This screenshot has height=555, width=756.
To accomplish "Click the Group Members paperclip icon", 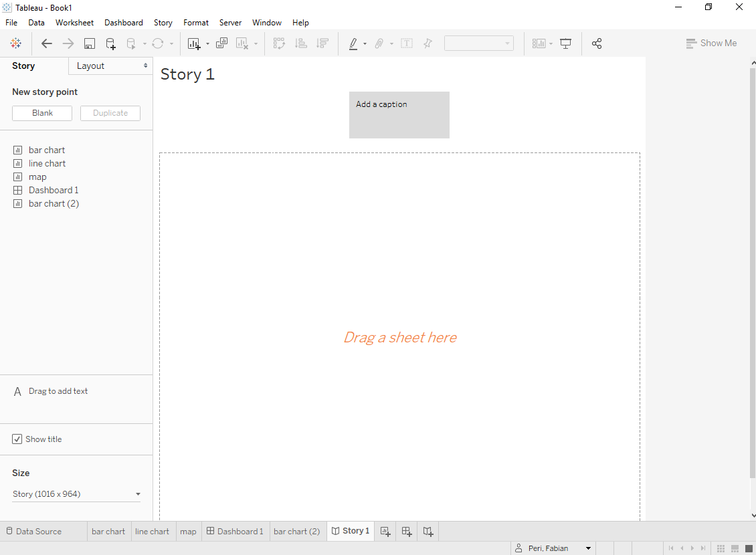I will coord(379,43).
